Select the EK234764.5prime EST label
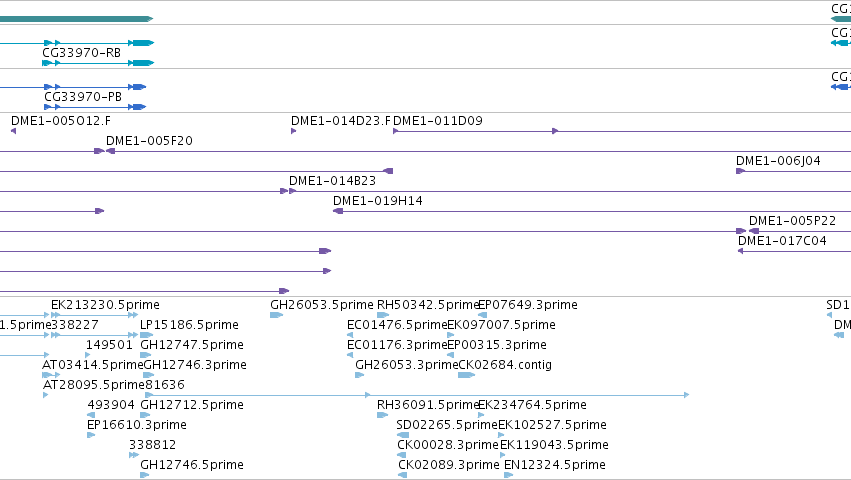The width and height of the screenshot is (851, 480). 532,405
